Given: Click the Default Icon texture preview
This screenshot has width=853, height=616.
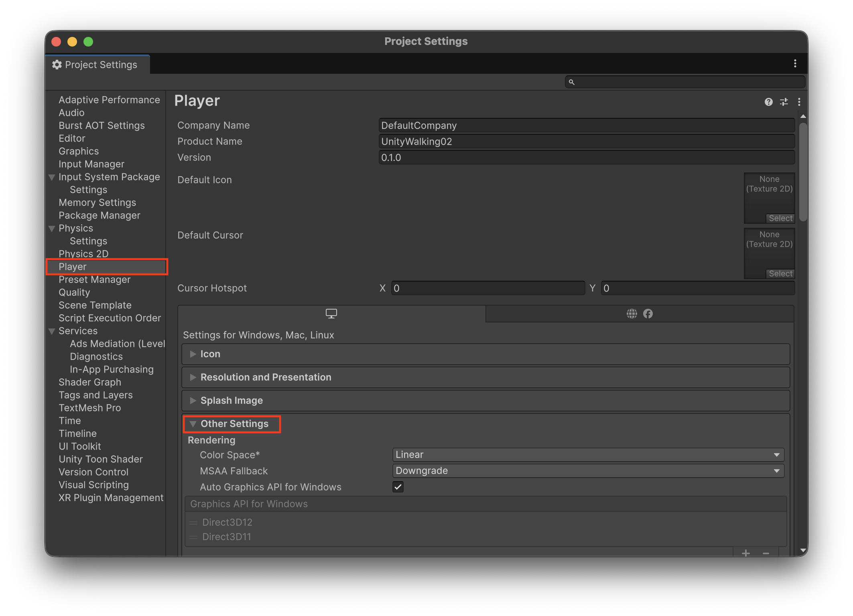Looking at the screenshot, I should tap(769, 198).
